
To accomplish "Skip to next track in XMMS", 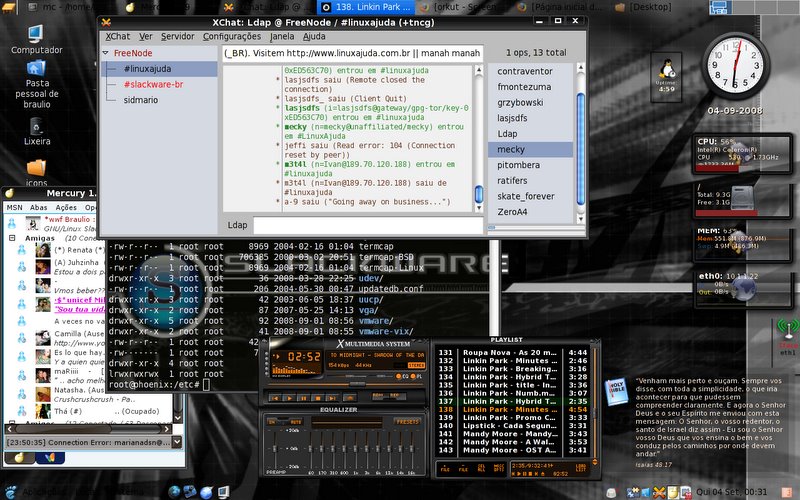I will point(332,398).
